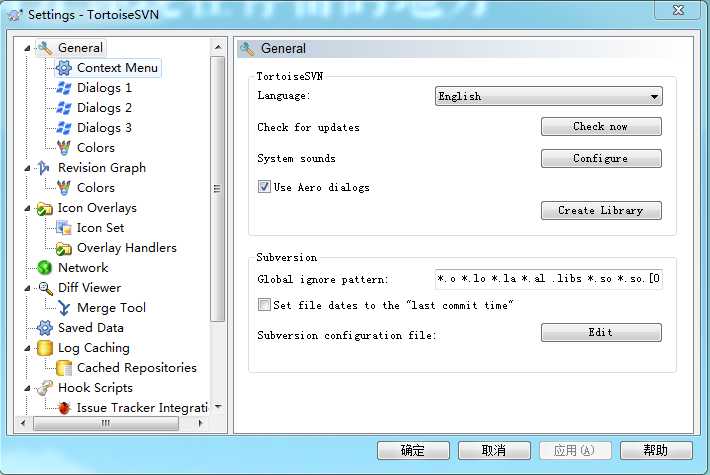
Task: Click the Log Caching database icon
Action: (x=45, y=348)
